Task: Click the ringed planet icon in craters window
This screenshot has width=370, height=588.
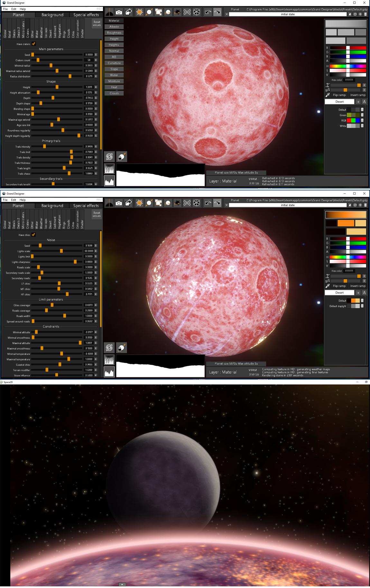Action: pyautogui.click(x=168, y=12)
